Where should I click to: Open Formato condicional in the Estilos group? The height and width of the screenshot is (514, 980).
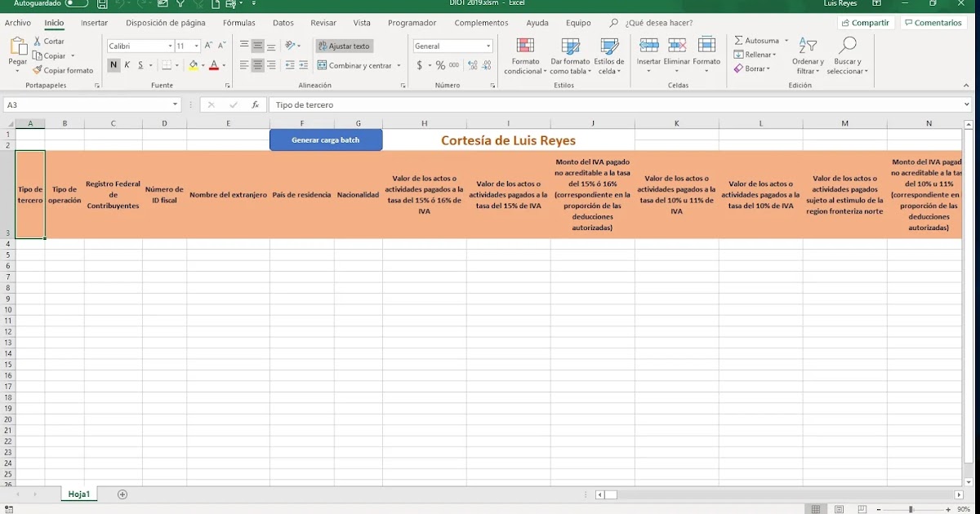tap(524, 57)
